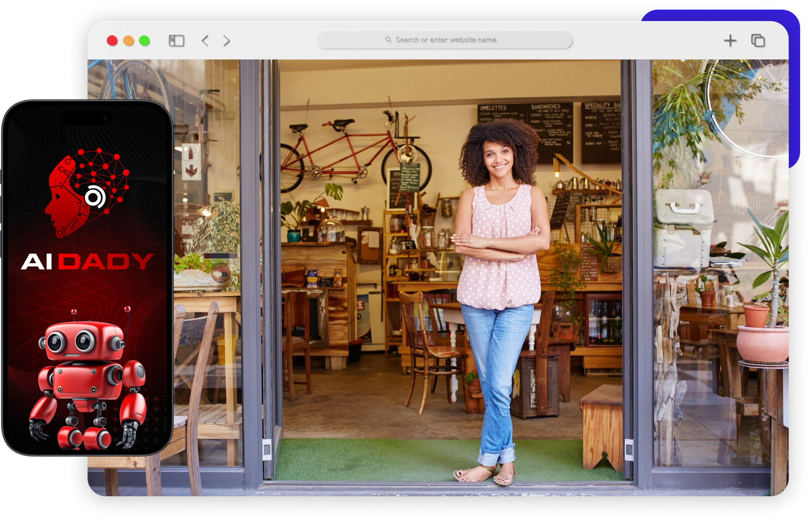
Task: Toggle the browser sidebar panel icon
Action: point(176,41)
